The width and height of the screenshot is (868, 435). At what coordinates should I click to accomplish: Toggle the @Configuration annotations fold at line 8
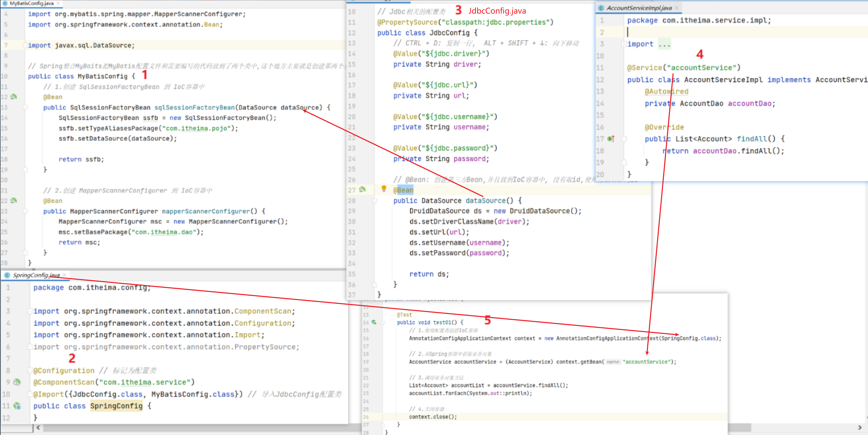point(30,371)
